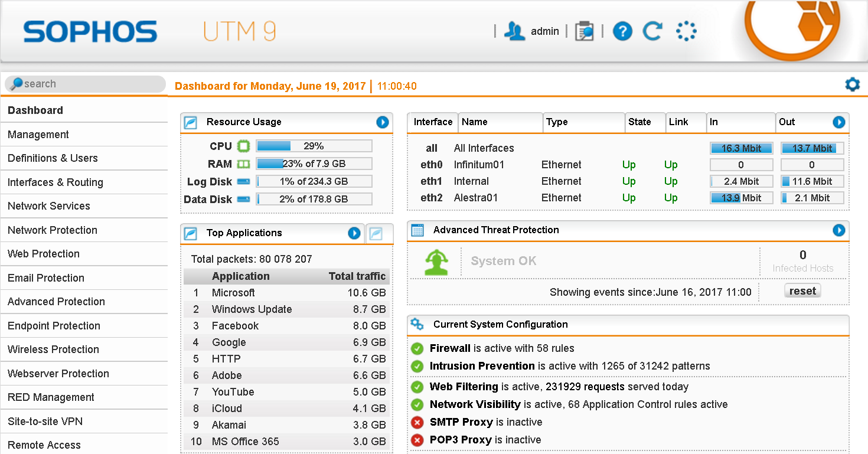This screenshot has height=454, width=868.
Task: Click the admin username text
Action: click(x=545, y=31)
